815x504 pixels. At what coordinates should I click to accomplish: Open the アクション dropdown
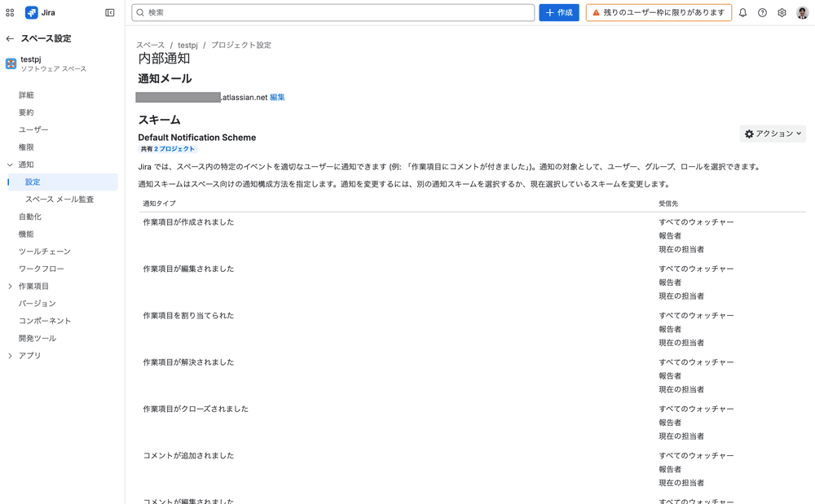coord(772,134)
